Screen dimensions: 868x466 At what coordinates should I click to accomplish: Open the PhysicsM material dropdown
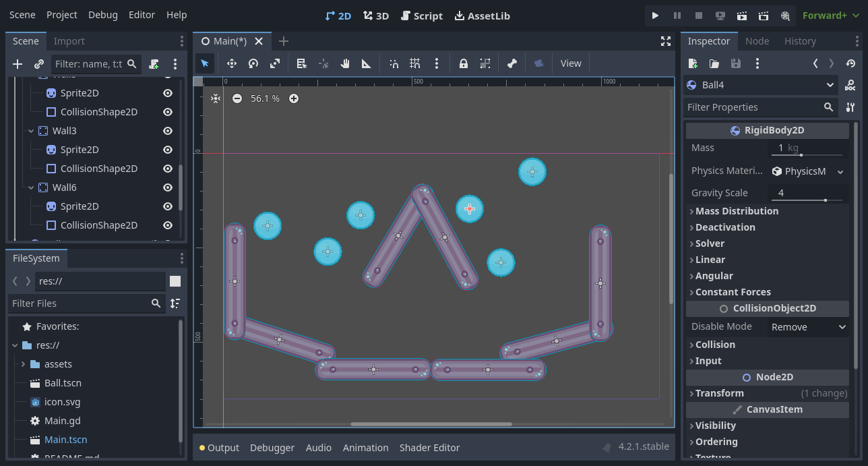click(807, 171)
